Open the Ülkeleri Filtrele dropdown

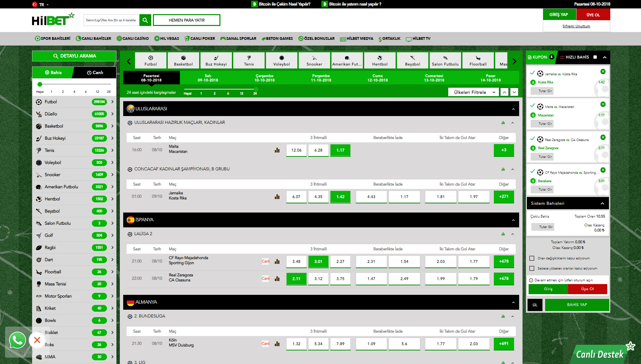click(473, 92)
